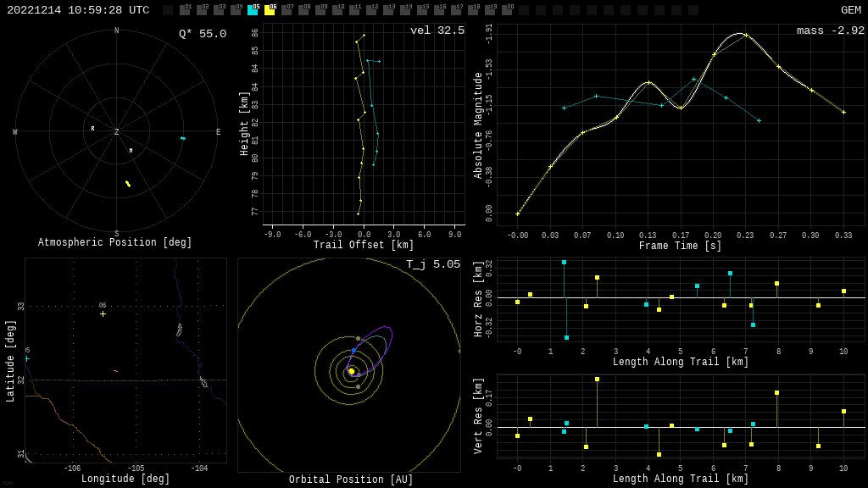Click the mass -2.92 label
Viewport: 868px width, 488px height.
coord(830,30)
